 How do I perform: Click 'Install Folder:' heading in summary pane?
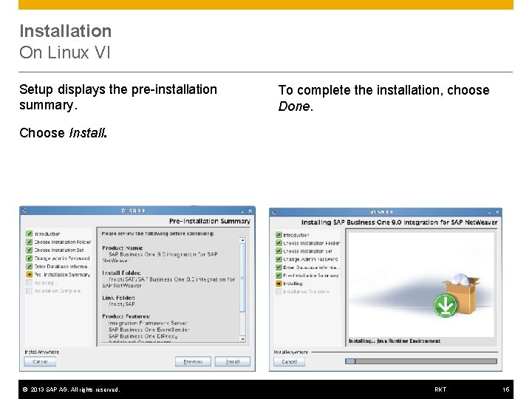[121, 273]
